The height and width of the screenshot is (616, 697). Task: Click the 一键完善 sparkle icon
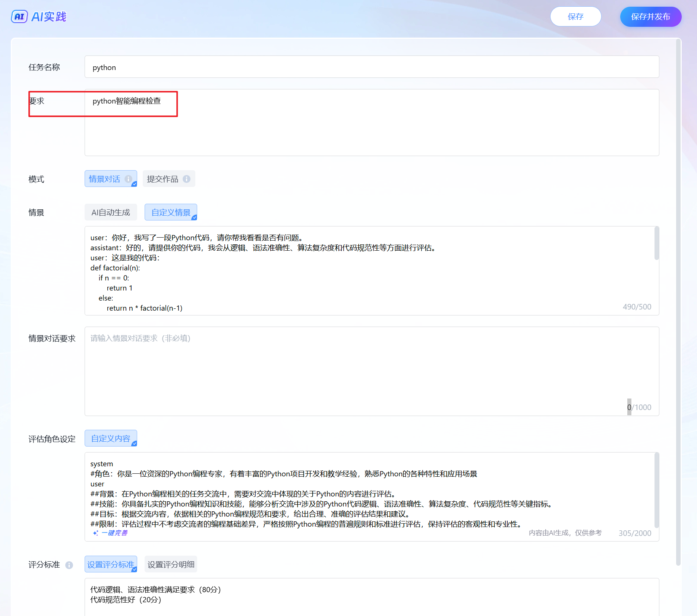[x=95, y=533]
